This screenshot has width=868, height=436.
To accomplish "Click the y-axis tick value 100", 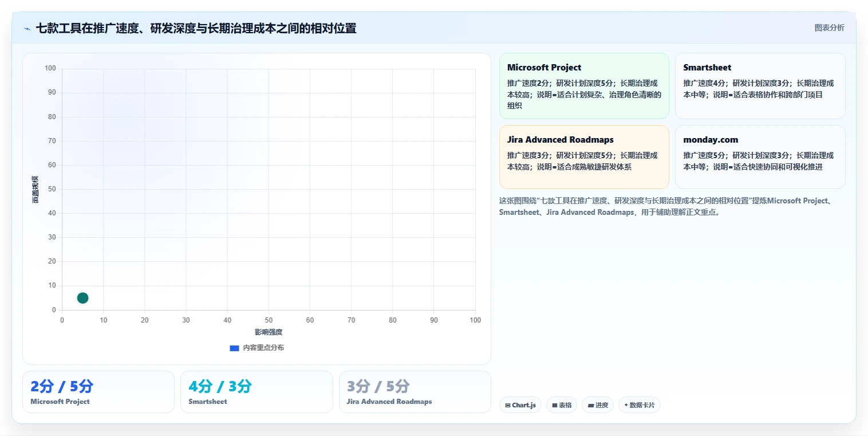I will pos(50,69).
